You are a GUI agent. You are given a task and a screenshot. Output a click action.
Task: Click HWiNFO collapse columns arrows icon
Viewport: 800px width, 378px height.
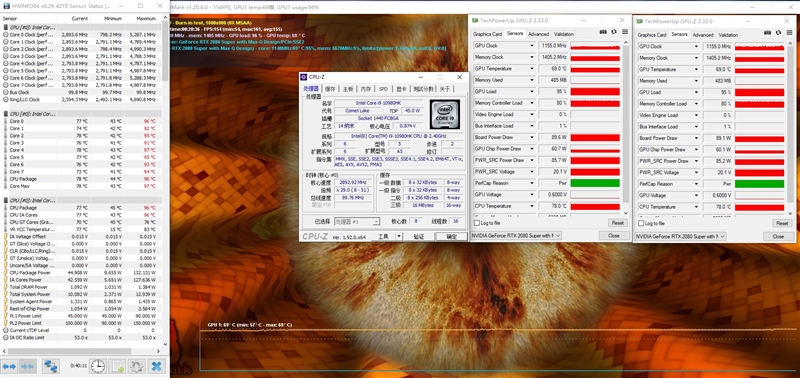click(28, 366)
